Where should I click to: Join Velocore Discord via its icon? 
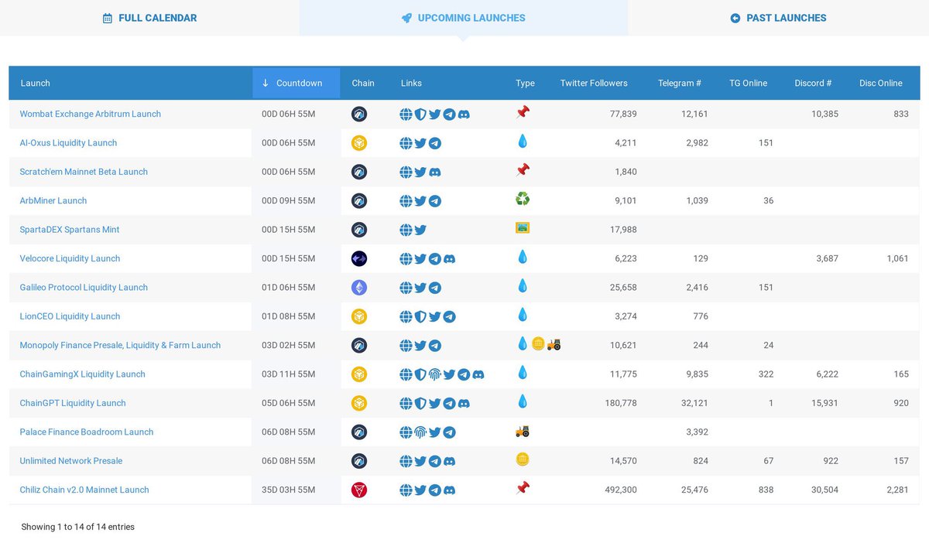pos(449,258)
